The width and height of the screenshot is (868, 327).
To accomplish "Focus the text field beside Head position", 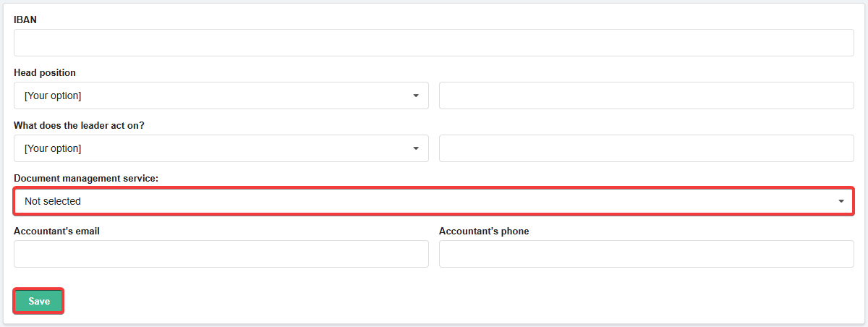I will [646, 95].
